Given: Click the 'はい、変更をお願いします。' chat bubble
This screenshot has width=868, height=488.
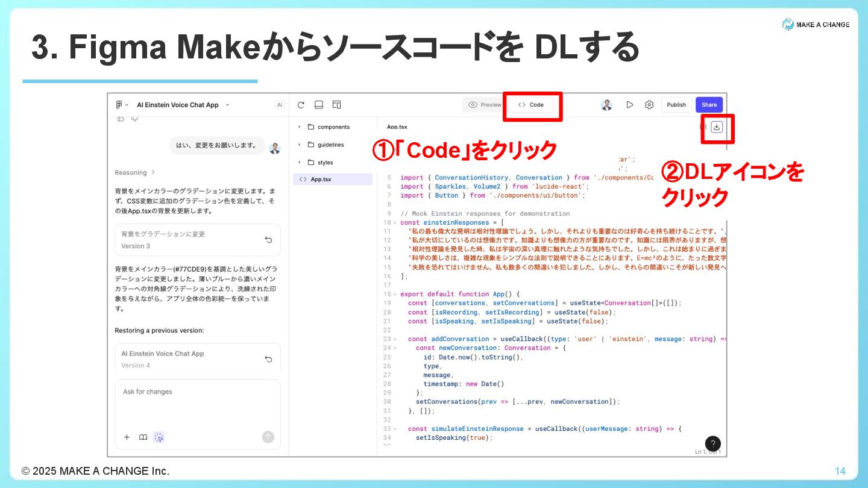Looking at the screenshot, I should (x=216, y=145).
